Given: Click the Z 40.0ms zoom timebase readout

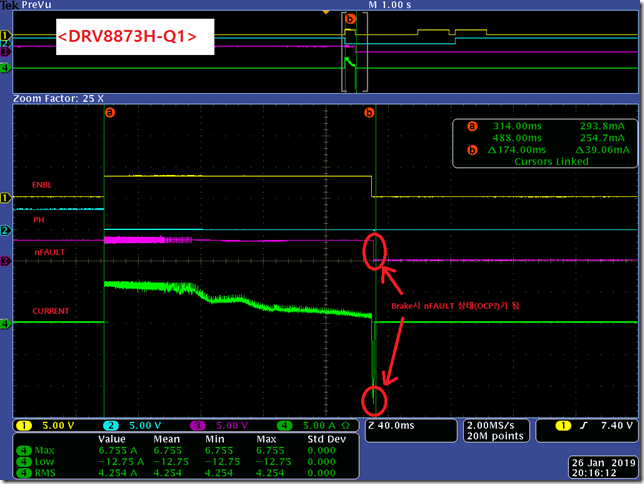Looking at the screenshot, I should click(391, 426).
